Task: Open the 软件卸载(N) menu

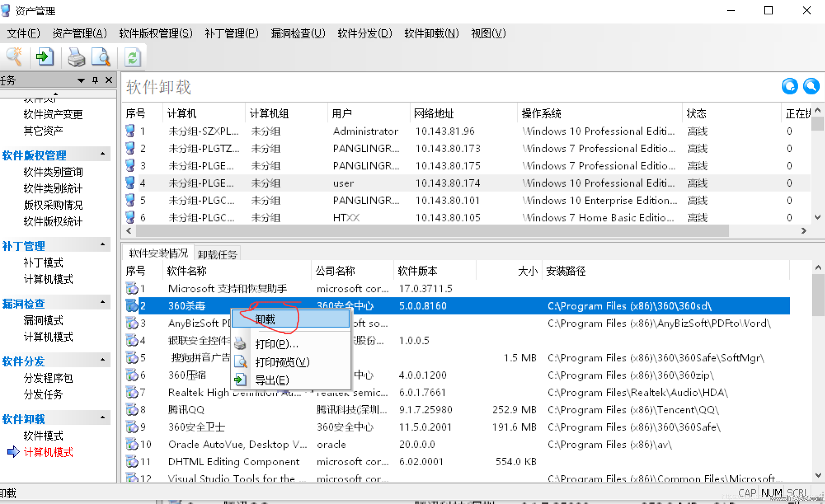Action: pos(431,33)
